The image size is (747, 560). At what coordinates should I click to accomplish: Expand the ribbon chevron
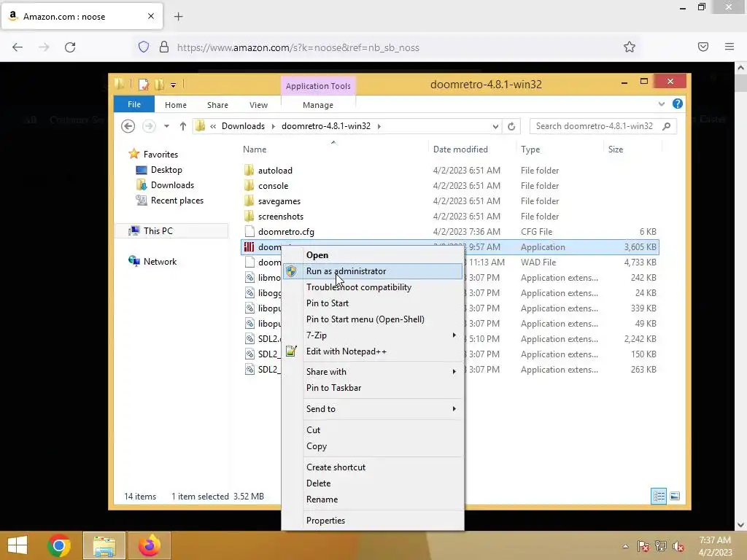click(x=661, y=104)
